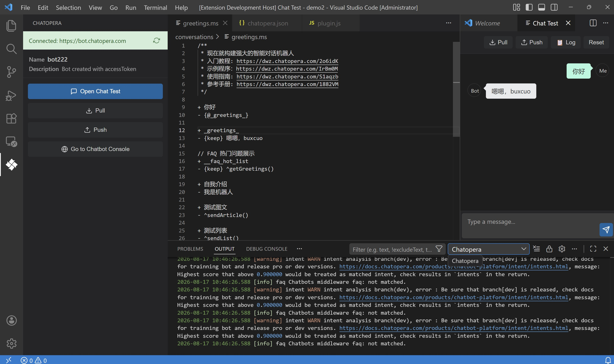Toggle the Secondary Side Bar visibility
Image resolution: width=614 pixels, height=364 pixels.
tap(554, 7)
